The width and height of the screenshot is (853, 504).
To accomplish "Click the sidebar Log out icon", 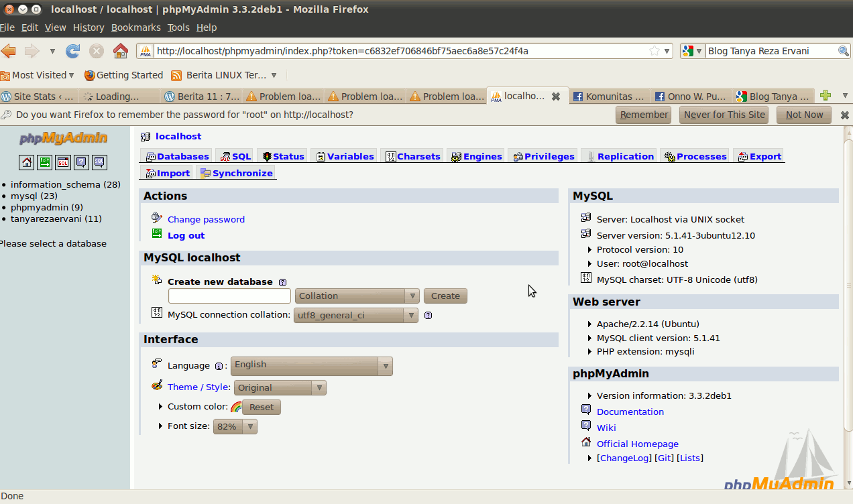I will coord(44,162).
